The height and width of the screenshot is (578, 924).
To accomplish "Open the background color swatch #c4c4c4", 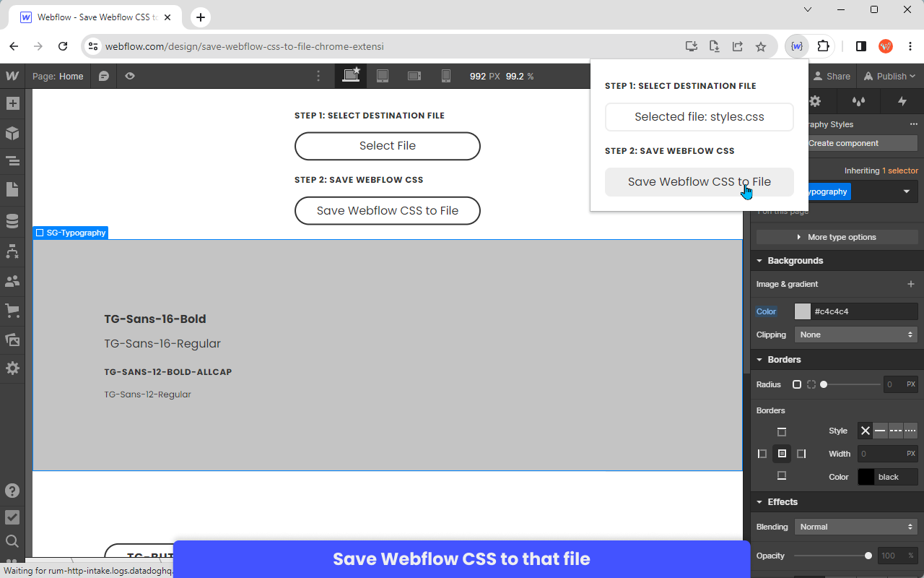I will click(x=803, y=311).
